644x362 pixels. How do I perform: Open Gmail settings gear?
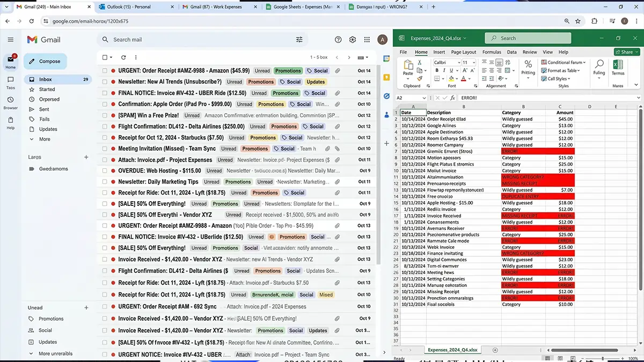tap(352, 40)
